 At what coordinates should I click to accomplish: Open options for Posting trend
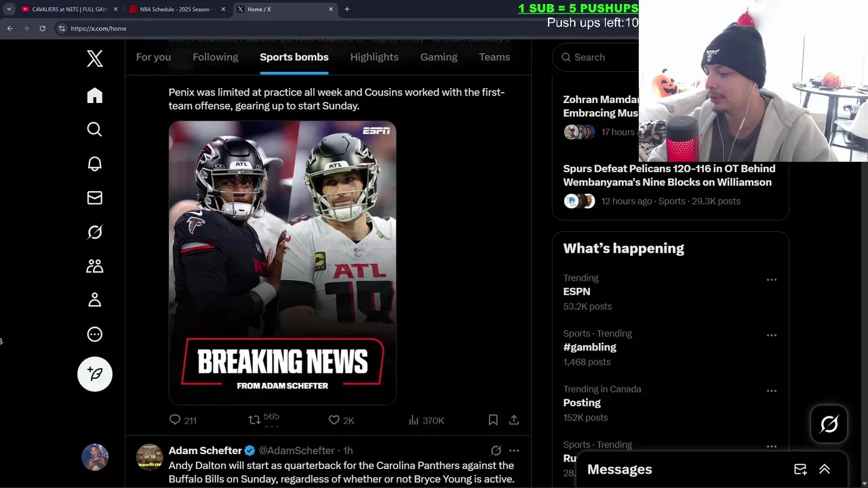coord(772,390)
